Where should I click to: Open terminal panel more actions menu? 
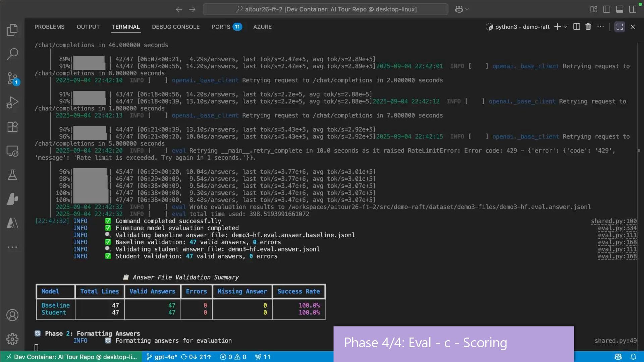(x=600, y=27)
